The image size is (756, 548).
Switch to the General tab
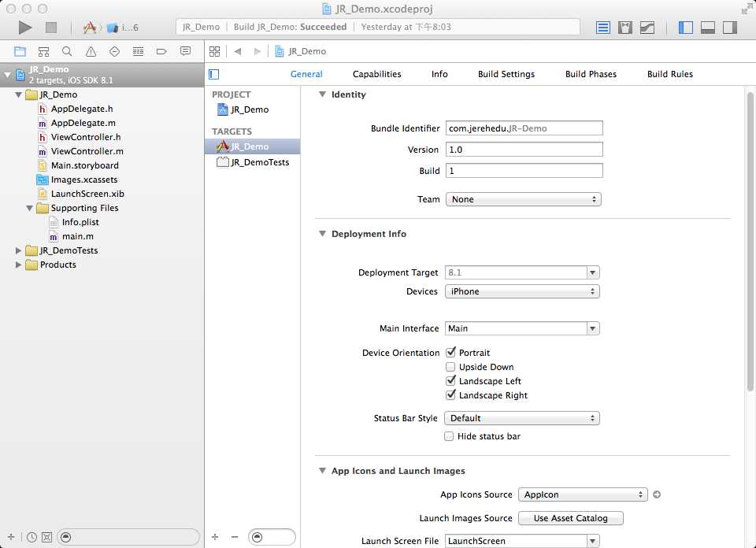point(306,74)
